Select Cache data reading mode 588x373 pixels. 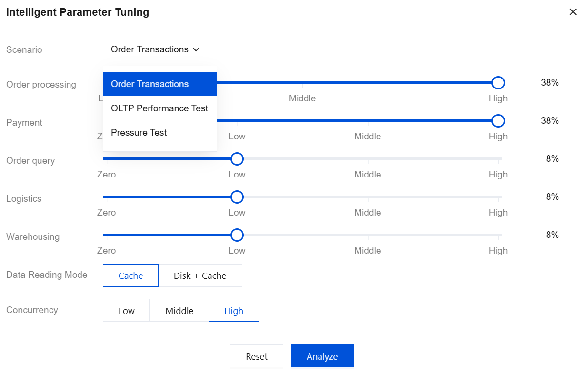pos(130,276)
